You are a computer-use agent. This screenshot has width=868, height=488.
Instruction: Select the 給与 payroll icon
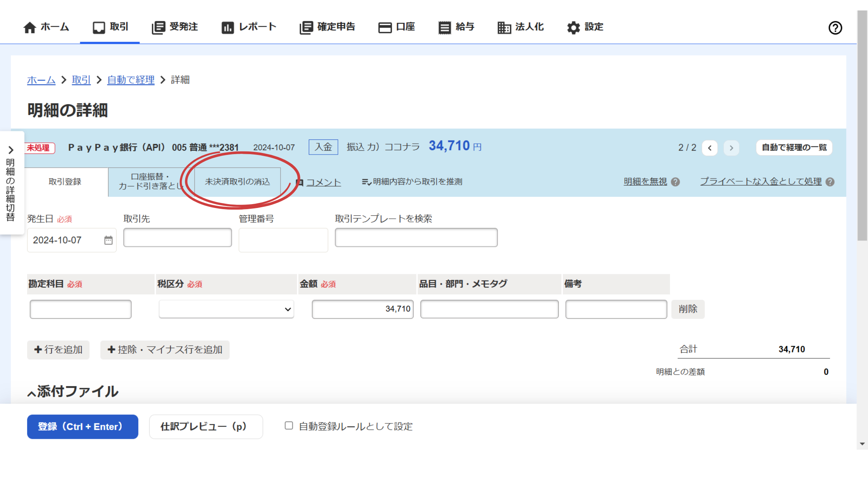(444, 27)
